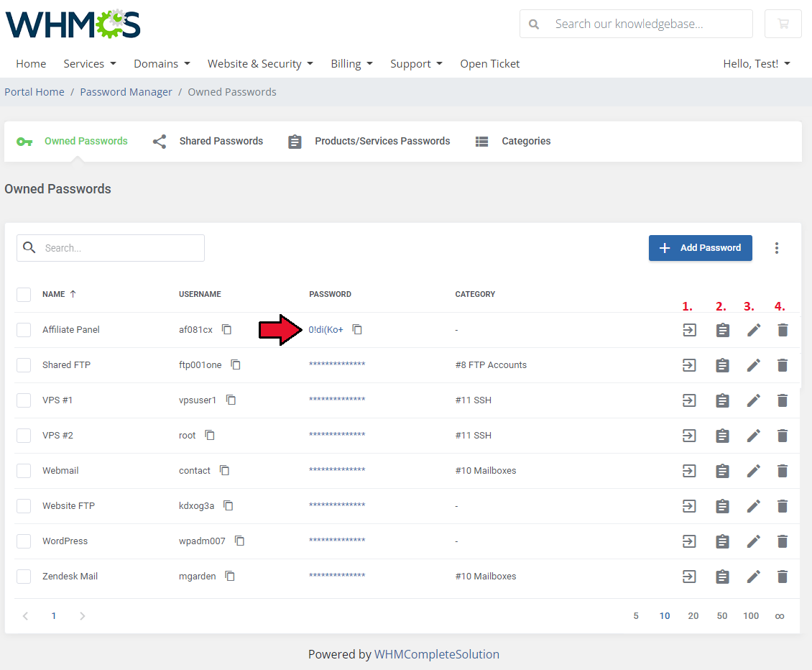Copy the Affiliate Panel password
The image size is (812, 670).
[357, 329]
